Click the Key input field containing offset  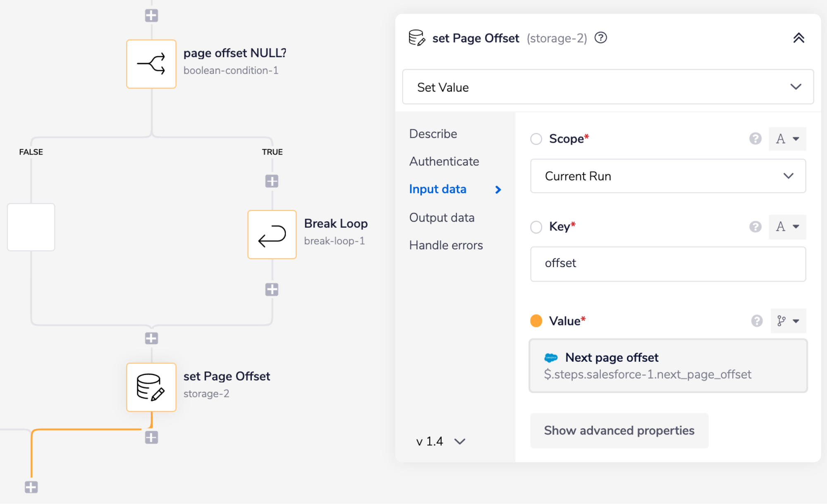coord(668,264)
